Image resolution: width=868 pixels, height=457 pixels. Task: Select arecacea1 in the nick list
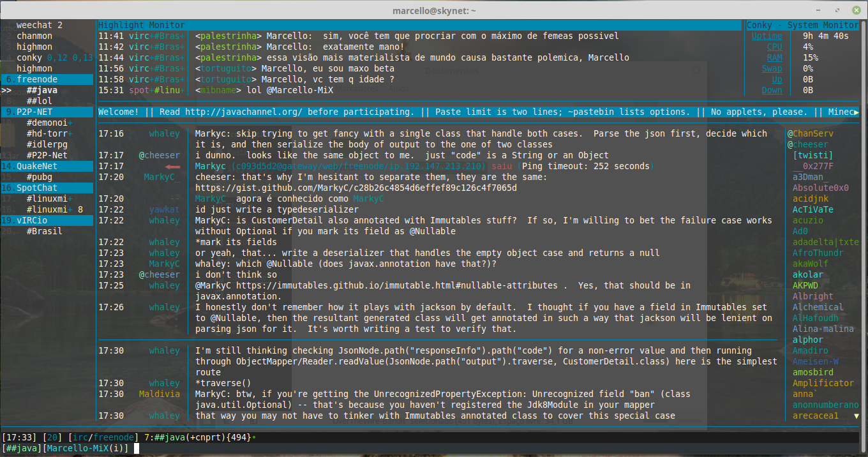coord(816,416)
